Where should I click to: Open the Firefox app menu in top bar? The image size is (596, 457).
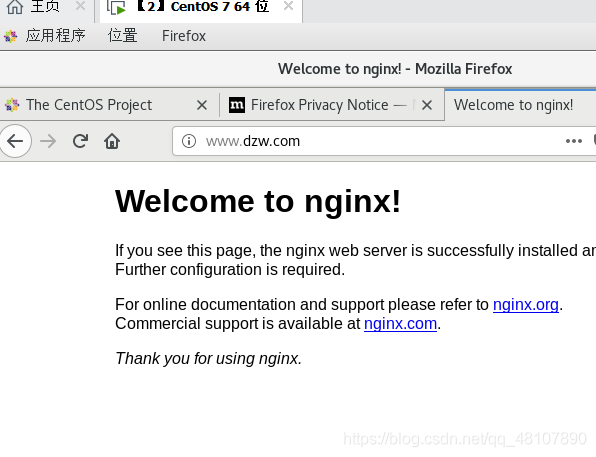click(x=184, y=36)
